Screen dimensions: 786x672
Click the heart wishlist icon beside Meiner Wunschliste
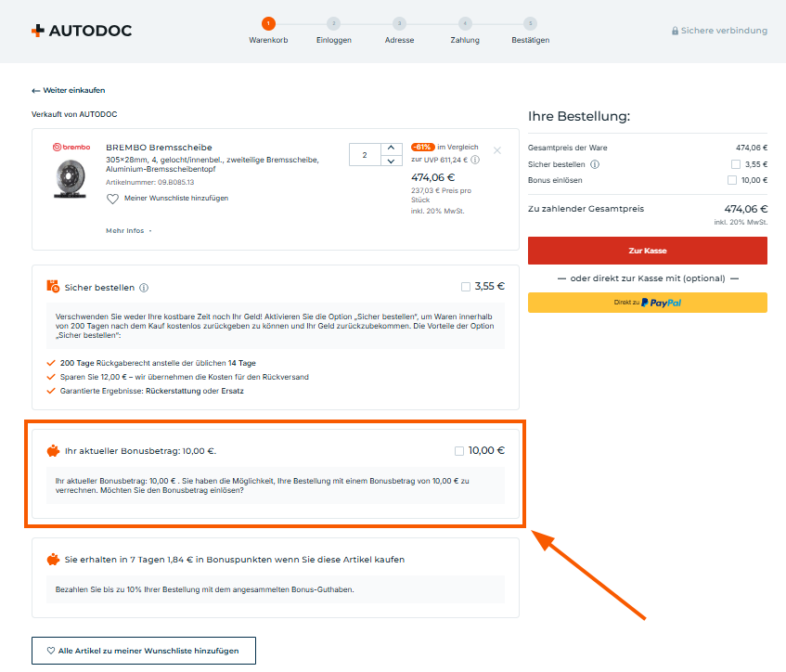112,199
